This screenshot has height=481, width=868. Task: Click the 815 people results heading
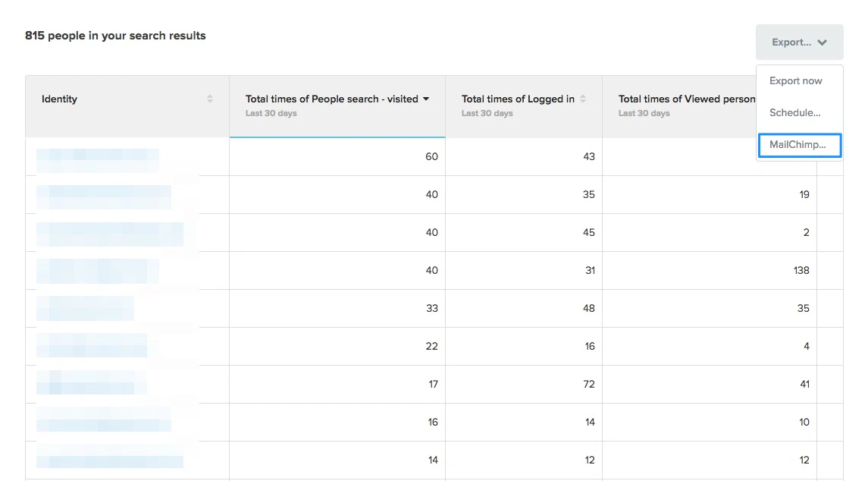point(115,36)
